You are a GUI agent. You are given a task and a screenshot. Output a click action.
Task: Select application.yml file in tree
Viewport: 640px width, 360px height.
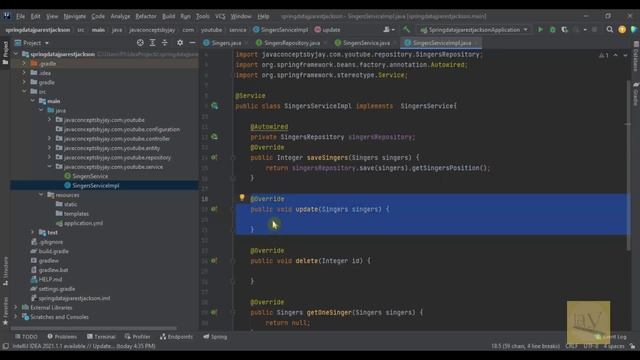coord(83,223)
